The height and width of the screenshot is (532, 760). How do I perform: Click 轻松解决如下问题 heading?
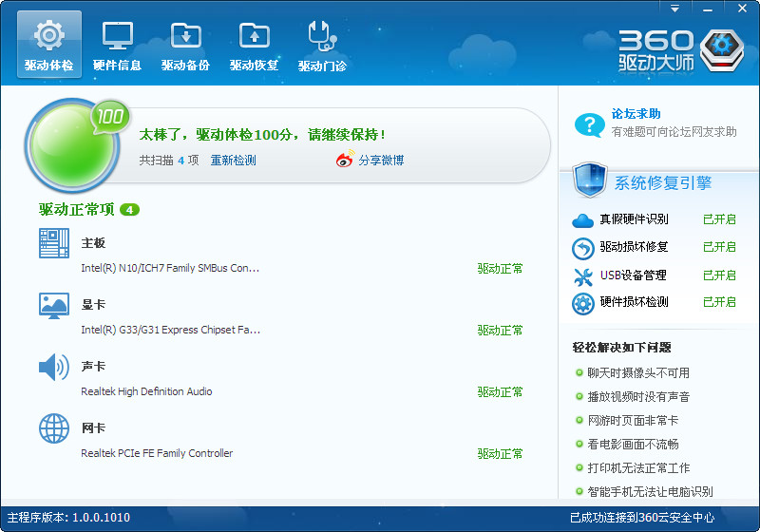point(621,348)
